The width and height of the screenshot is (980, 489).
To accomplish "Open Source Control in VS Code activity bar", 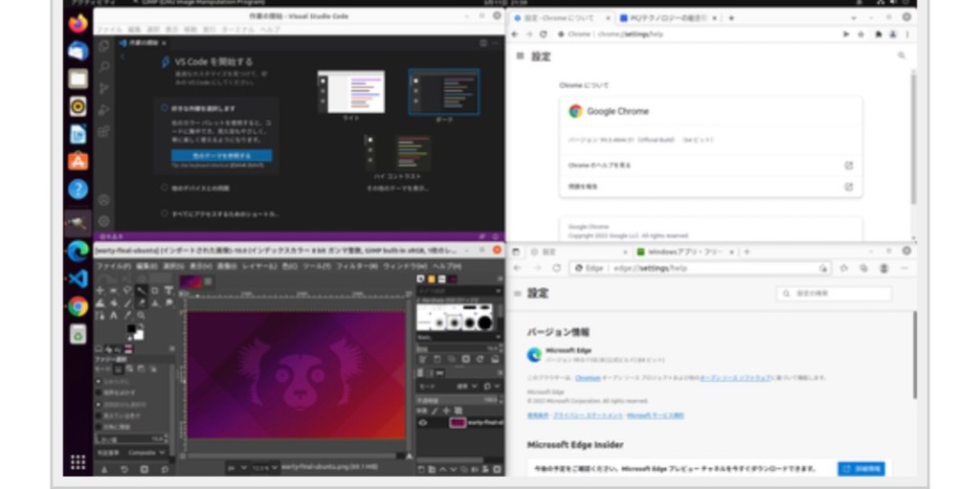I will tap(104, 88).
